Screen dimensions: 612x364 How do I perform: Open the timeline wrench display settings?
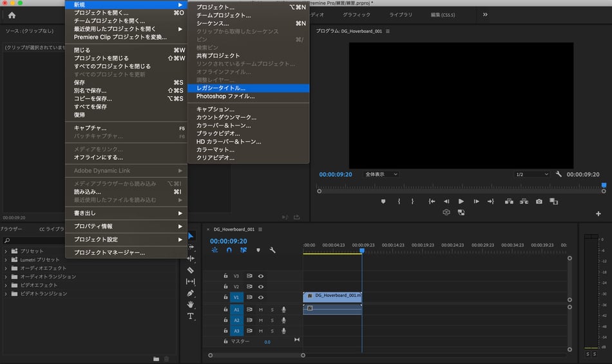click(x=273, y=250)
